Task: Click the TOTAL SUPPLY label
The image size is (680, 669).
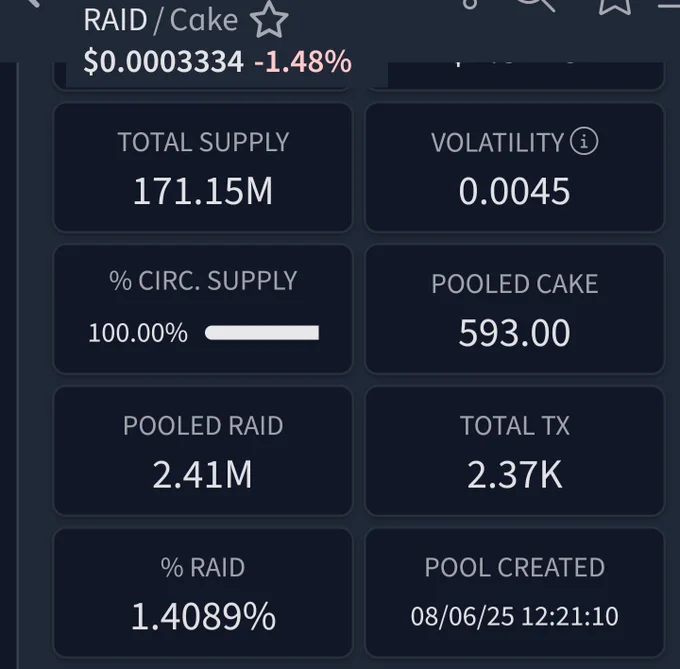Action: click(x=203, y=142)
